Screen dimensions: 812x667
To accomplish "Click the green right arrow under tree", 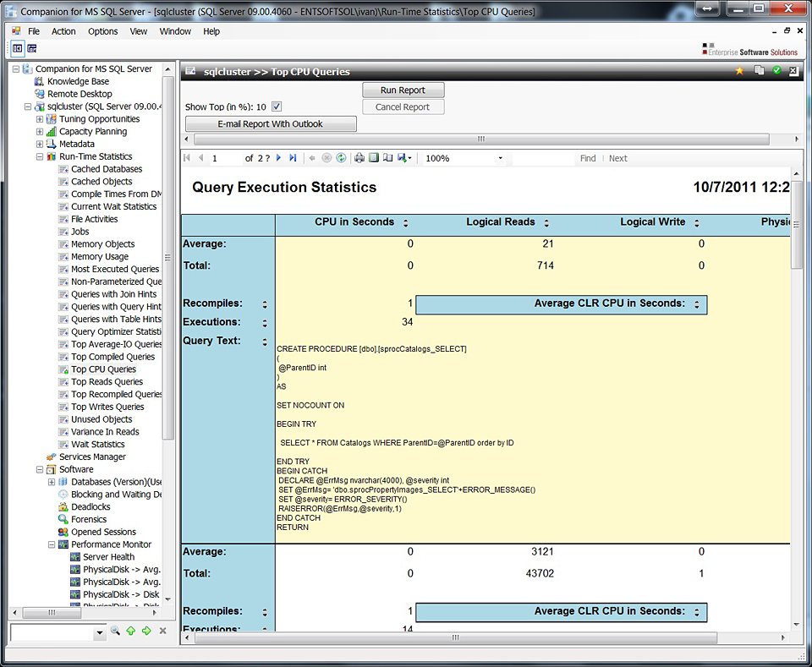I will (146, 631).
